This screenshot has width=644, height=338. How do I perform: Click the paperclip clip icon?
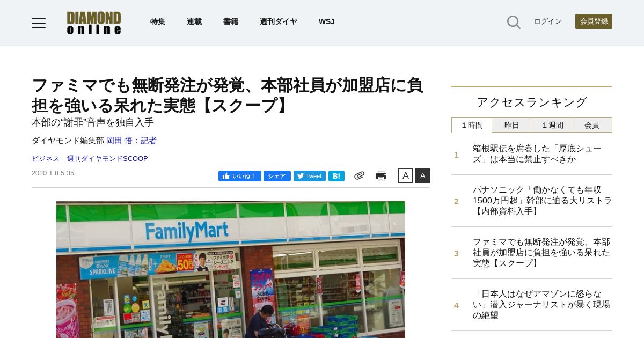point(360,175)
